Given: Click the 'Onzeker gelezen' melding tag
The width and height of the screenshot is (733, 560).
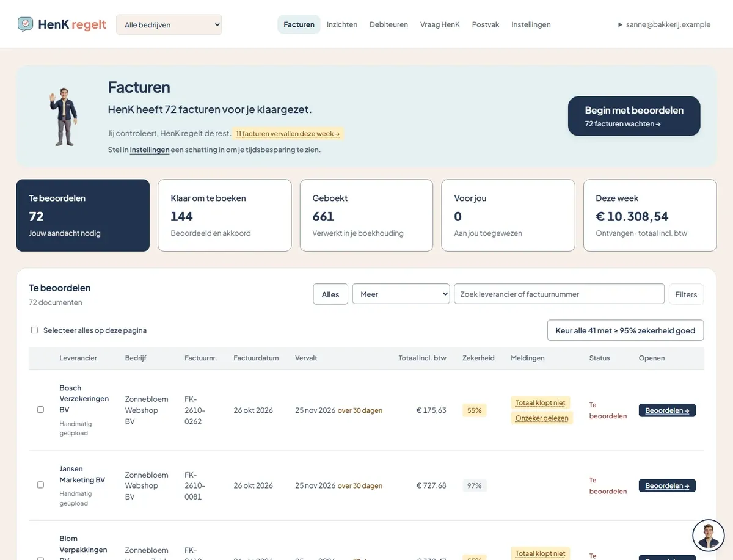Looking at the screenshot, I should (x=542, y=418).
